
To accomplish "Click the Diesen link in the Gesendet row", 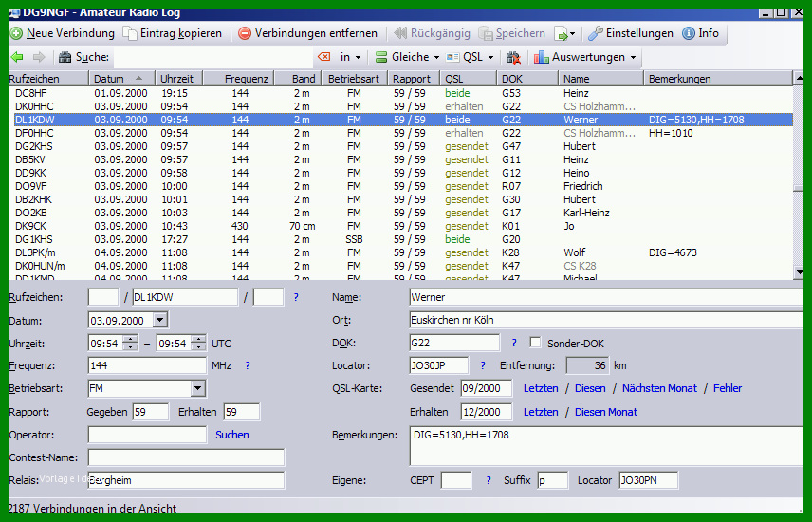I will (x=590, y=388).
